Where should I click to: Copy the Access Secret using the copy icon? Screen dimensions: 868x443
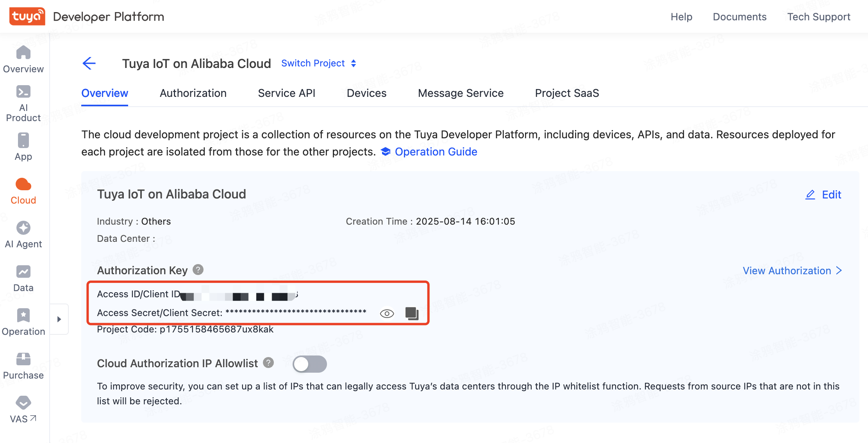pyautogui.click(x=411, y=313)
